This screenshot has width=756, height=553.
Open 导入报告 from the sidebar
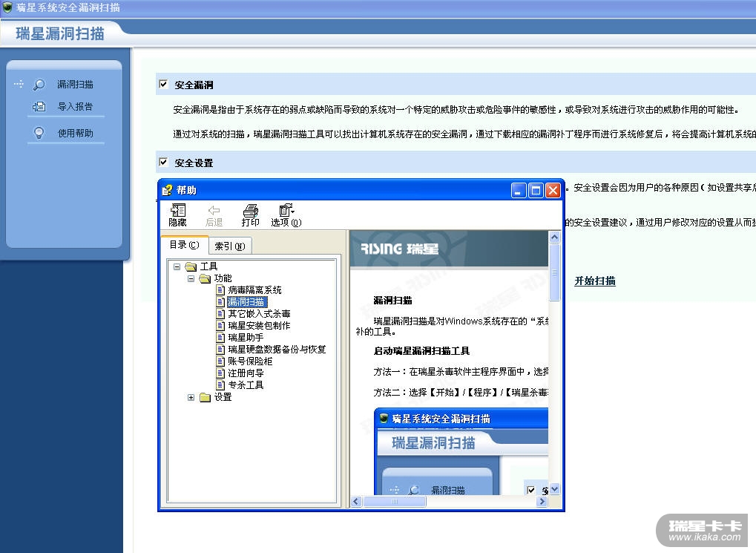pos(75,107)
